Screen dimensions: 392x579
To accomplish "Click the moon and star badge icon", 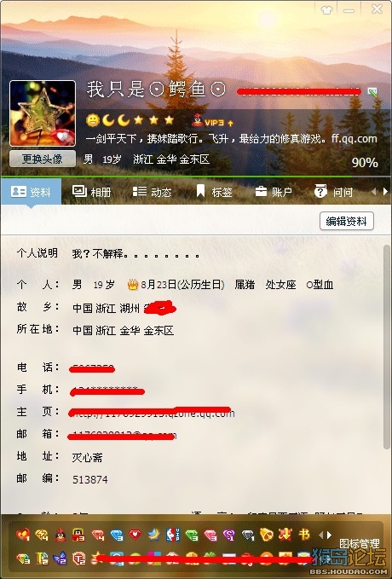I will tap(154, 535).
